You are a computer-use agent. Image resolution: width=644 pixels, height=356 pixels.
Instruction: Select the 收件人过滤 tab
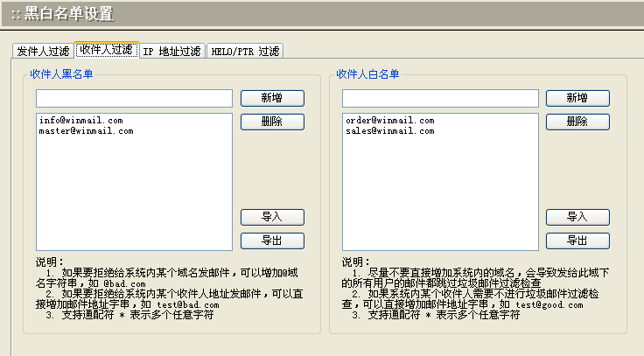point(106,50)
